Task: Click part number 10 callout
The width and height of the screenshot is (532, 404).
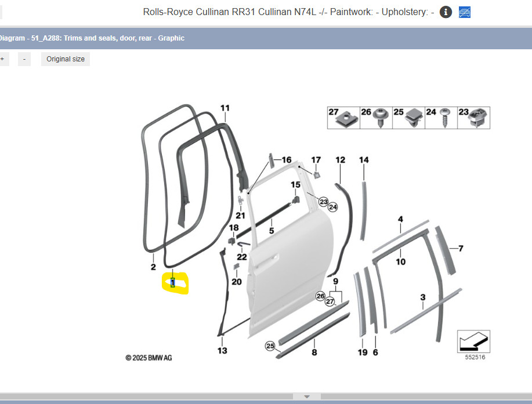Action: click(401, 261)
